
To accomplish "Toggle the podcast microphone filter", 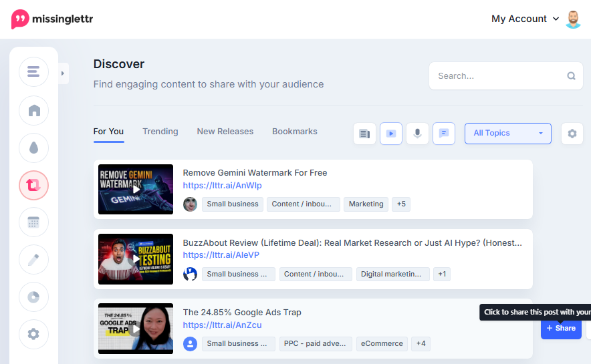I will click(417, 134).
